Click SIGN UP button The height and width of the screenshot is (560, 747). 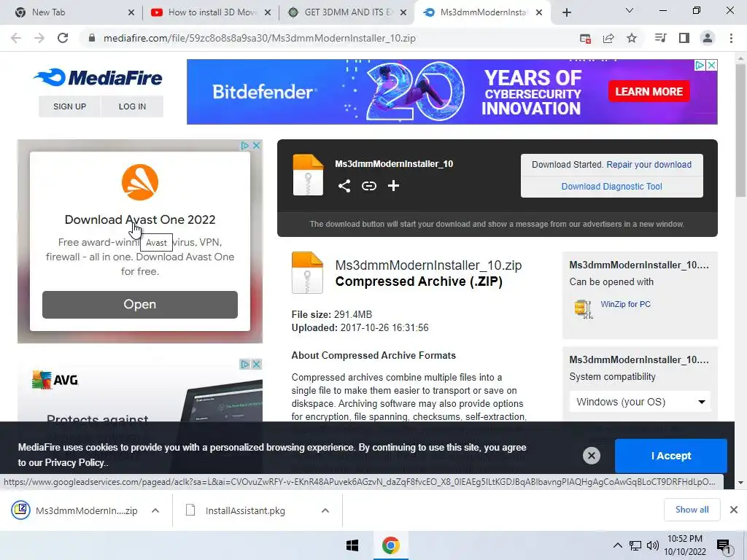tap(69, 106)
